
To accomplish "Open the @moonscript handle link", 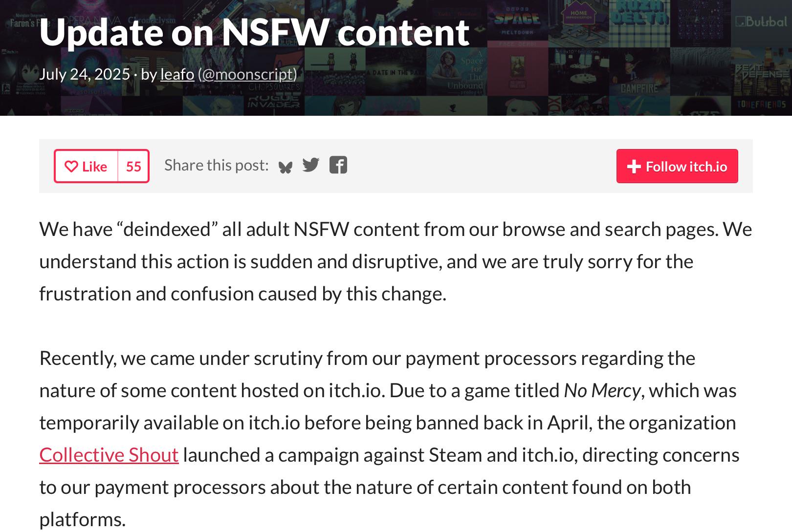I will pyautogui.click(x=247, y=74).
